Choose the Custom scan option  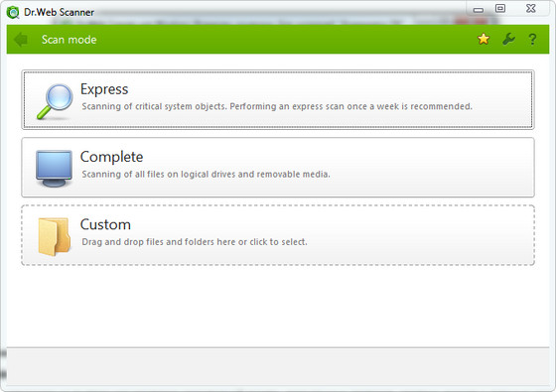[278, 235]
